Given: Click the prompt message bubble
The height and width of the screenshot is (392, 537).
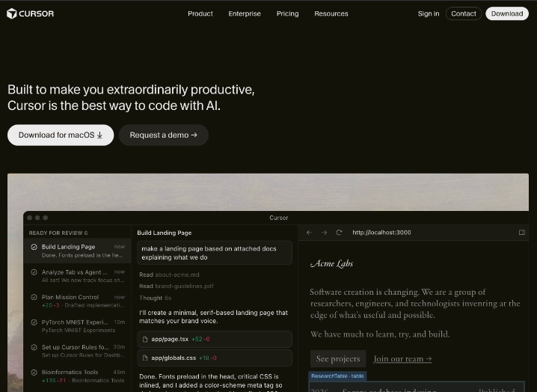Looking at the screenshot, I should (215, 253).
